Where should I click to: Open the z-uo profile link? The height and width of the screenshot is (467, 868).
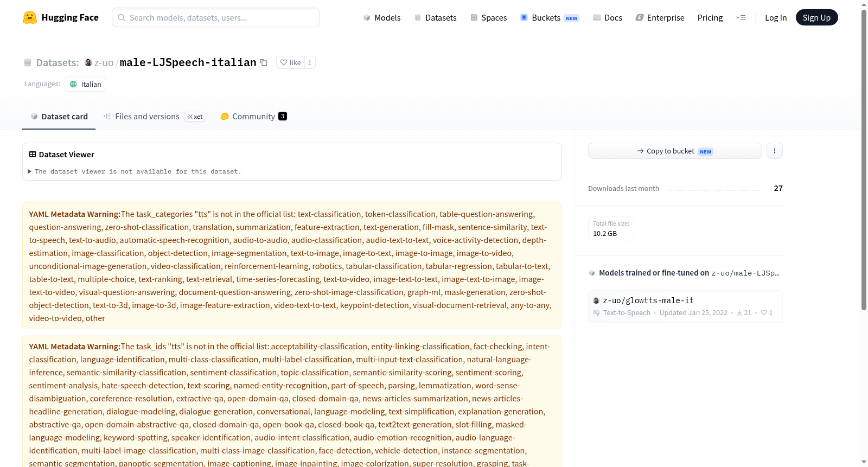(104, 63)
